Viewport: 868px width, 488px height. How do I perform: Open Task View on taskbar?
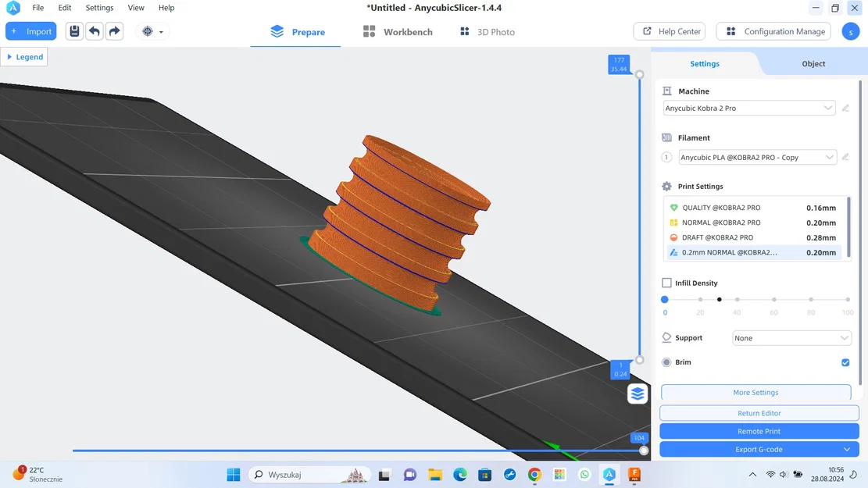click(384, 475)
